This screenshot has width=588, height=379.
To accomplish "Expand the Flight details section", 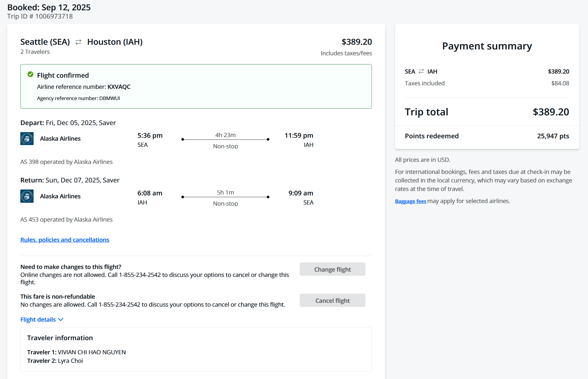I will [38, 320].
